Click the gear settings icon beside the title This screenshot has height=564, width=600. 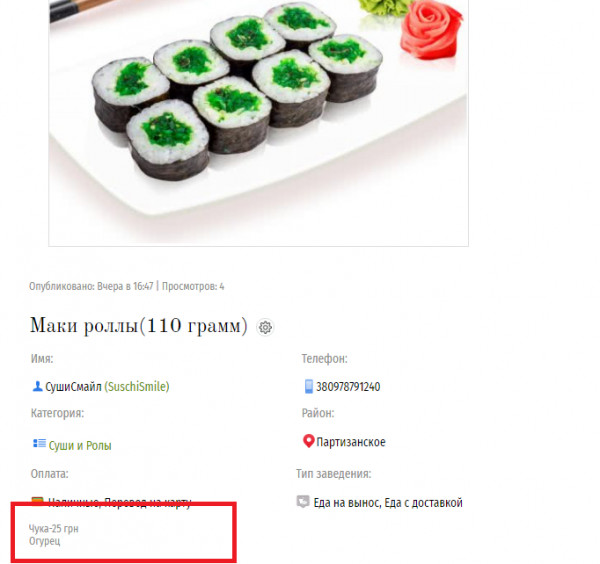point(265,328)
